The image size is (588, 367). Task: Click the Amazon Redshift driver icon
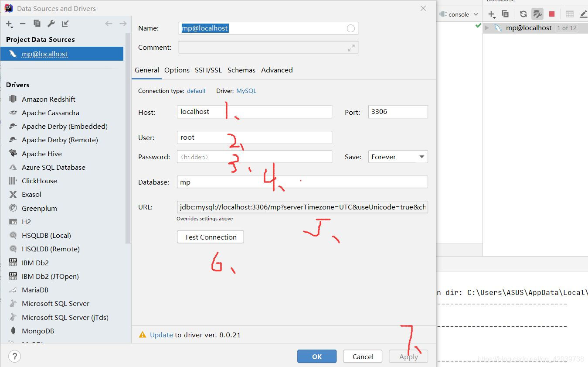13,99
